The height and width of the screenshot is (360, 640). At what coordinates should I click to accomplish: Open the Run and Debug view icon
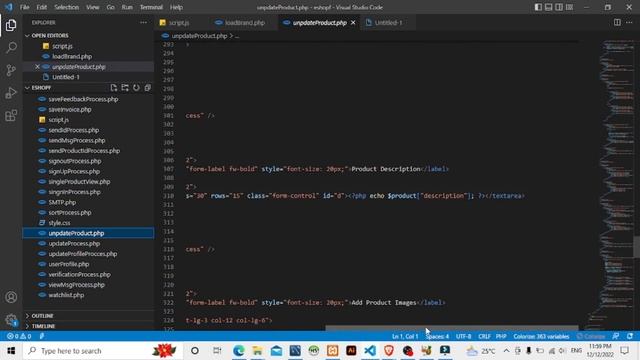click(x=11, y=93)
